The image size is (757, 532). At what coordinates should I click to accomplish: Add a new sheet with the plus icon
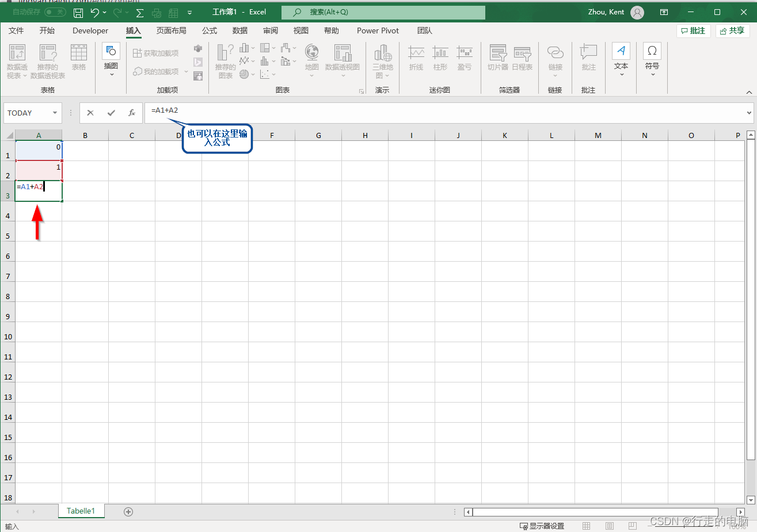[x=128, y=512]
